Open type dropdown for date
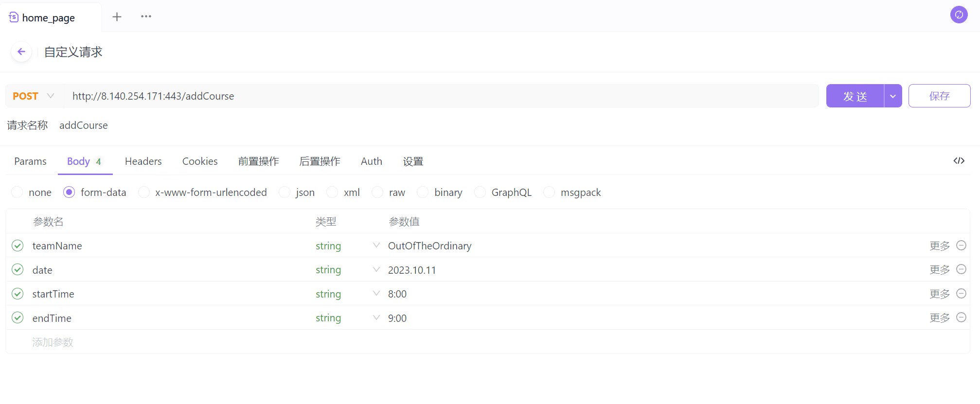This screenshot has width=980, height=404. click(x=376, y=269)
